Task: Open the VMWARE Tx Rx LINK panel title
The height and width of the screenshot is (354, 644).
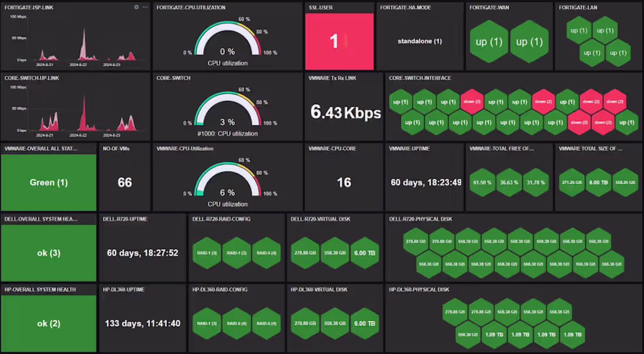Action: click(x=333, y=78)
